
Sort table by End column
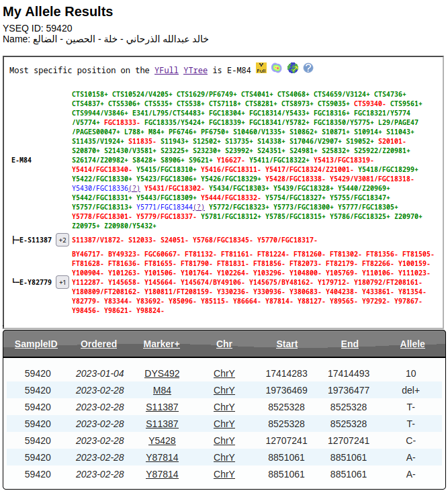[349, 344]
